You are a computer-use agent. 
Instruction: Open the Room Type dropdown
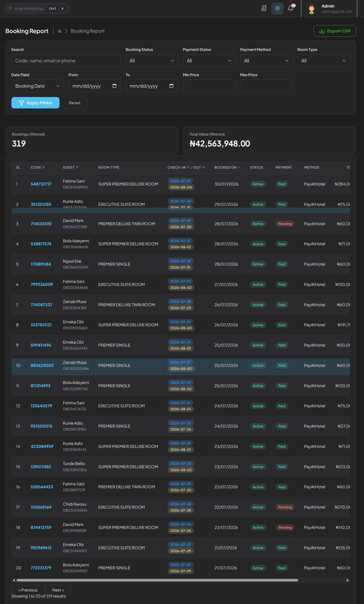coord(324,61)
